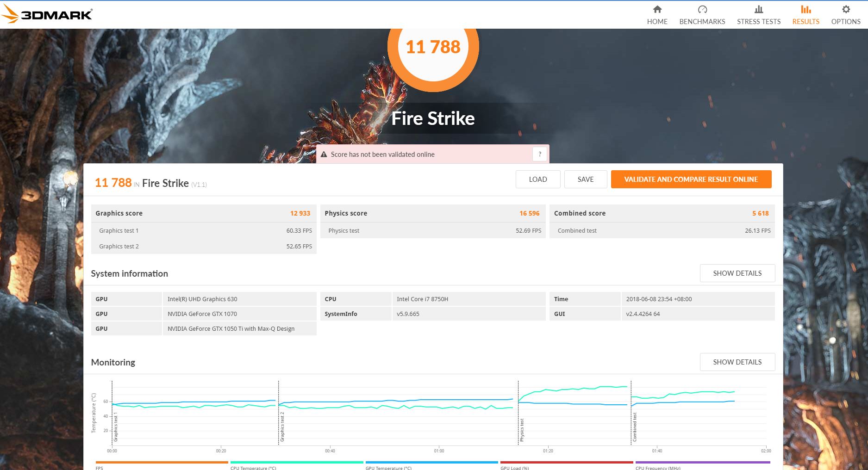Click the LOAD button
The image size is (868, 470).
[x=538, y=179]
